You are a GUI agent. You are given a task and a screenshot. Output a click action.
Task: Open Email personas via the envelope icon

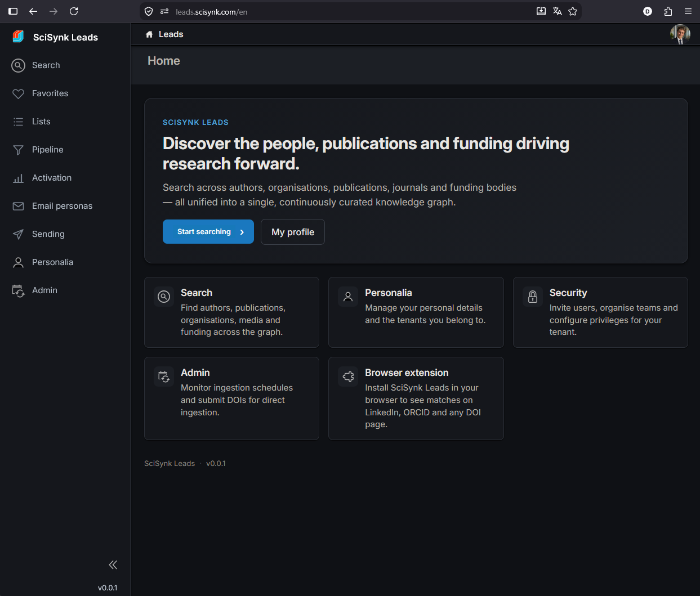point(19,206)
